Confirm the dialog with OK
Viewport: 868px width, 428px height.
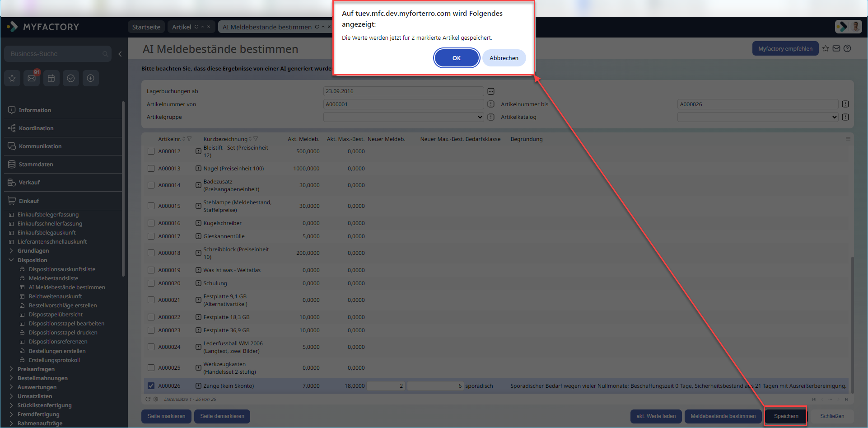457,58
